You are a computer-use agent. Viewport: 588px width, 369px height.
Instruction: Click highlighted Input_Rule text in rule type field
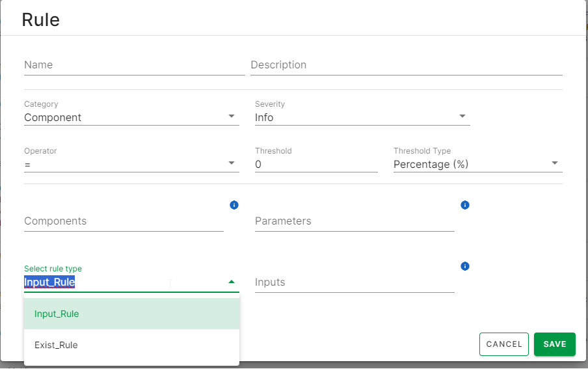49,282
